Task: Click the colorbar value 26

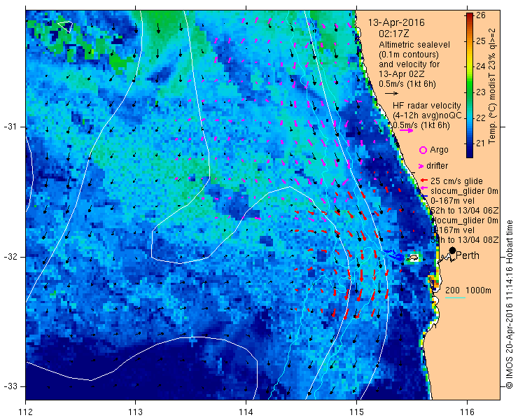Action: click(481, 15)
